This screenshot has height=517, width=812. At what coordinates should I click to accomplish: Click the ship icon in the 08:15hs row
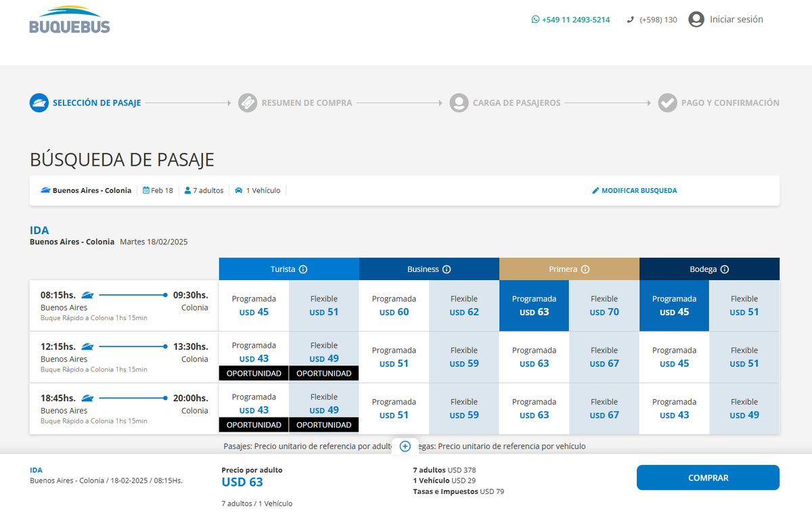87,295
